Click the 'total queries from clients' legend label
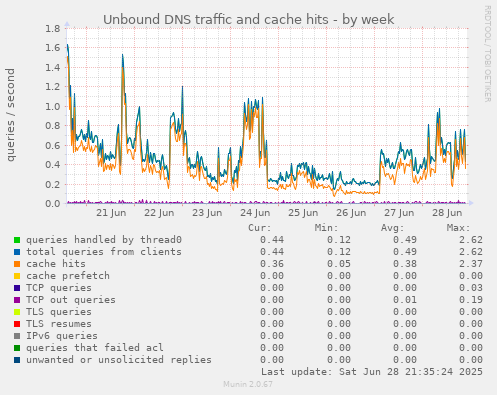497x395 pixels. point(104,252)
